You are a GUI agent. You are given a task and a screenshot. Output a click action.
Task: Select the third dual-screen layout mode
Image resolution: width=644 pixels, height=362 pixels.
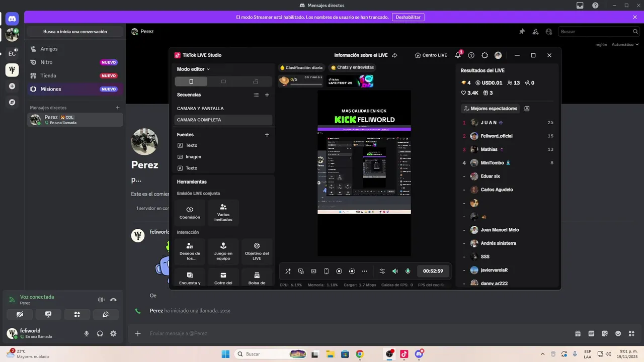pyautogui.click(x=256, y=81)
